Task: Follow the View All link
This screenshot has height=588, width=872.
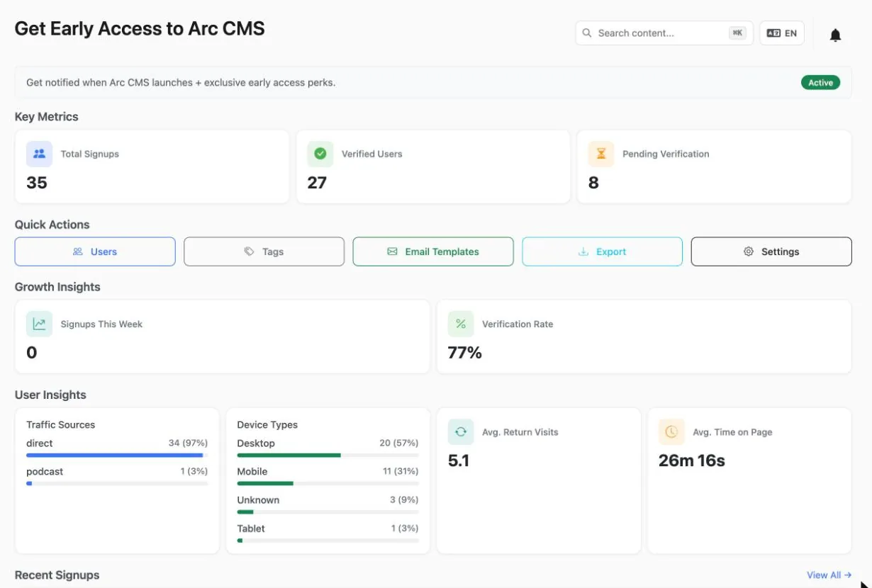Action: (829, 575)
